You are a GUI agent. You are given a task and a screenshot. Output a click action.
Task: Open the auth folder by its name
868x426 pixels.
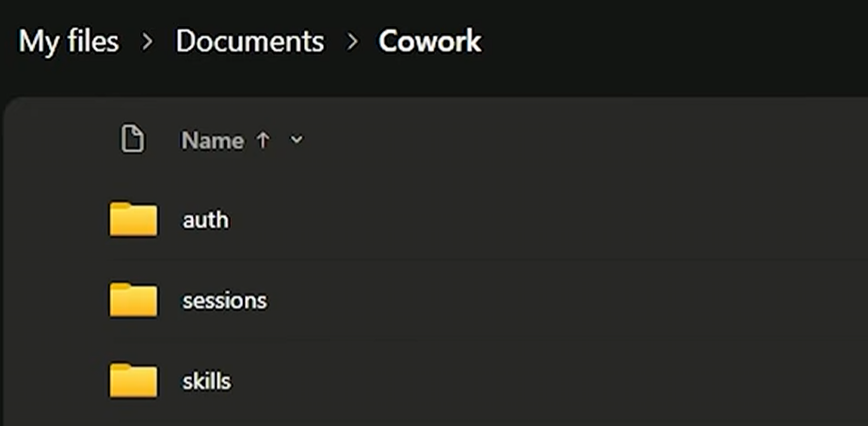tap(205, 220)
